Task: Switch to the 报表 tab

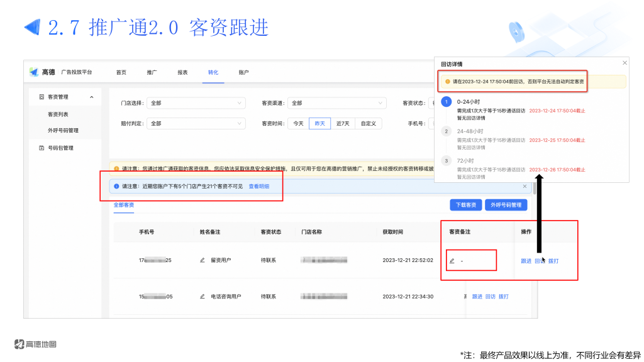Action: (x=182, y=72)
